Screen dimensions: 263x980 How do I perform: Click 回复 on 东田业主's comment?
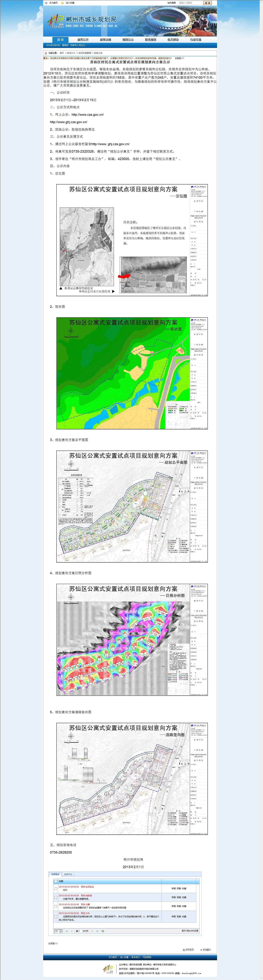(179, 889)
